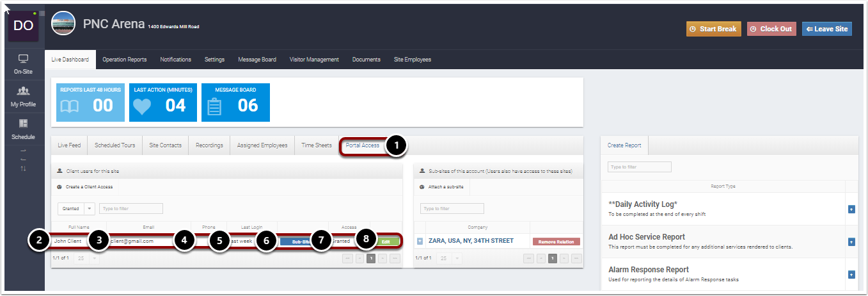The width and height of the screenshot is (868, 296).
Task: Select page 1 in sub-sites pager
Action: (x=553, y=258)
